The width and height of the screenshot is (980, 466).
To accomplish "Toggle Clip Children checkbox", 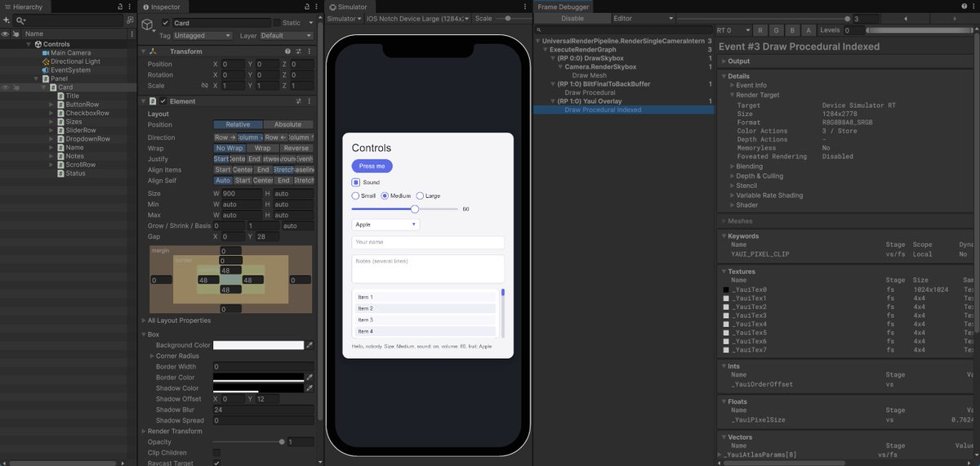I will coord(216,452).
